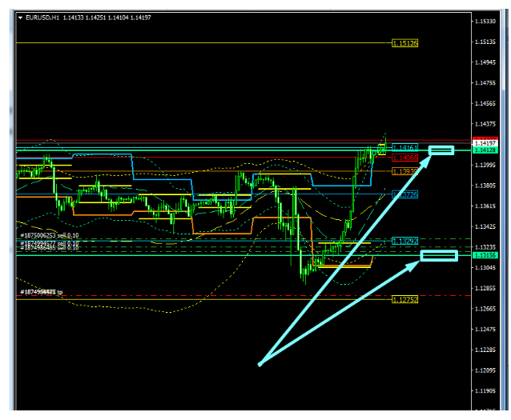Click the green 1.13156 price axis tag

[485, 255]
